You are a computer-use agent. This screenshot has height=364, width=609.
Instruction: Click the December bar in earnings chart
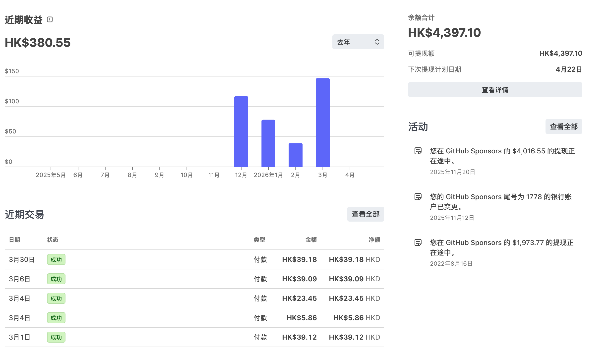(241, 131)
